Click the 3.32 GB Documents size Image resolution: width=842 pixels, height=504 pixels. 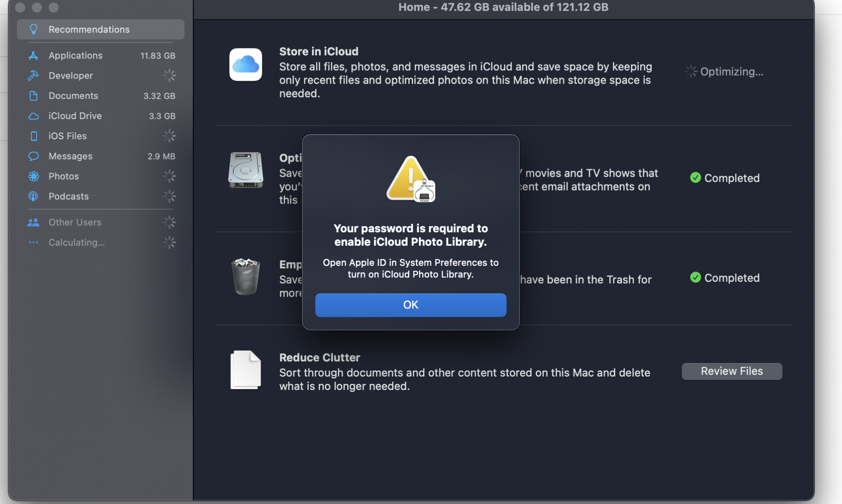(x=159, y=96)
